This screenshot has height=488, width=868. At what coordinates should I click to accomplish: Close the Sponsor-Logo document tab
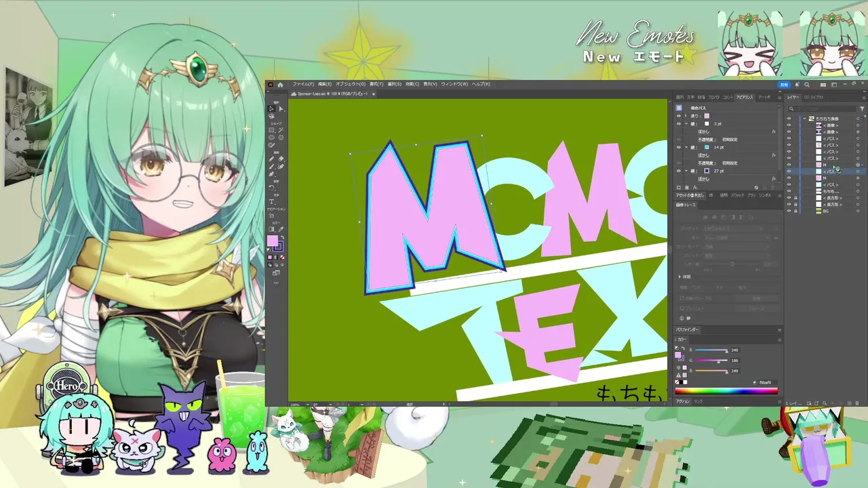[373, 94]
